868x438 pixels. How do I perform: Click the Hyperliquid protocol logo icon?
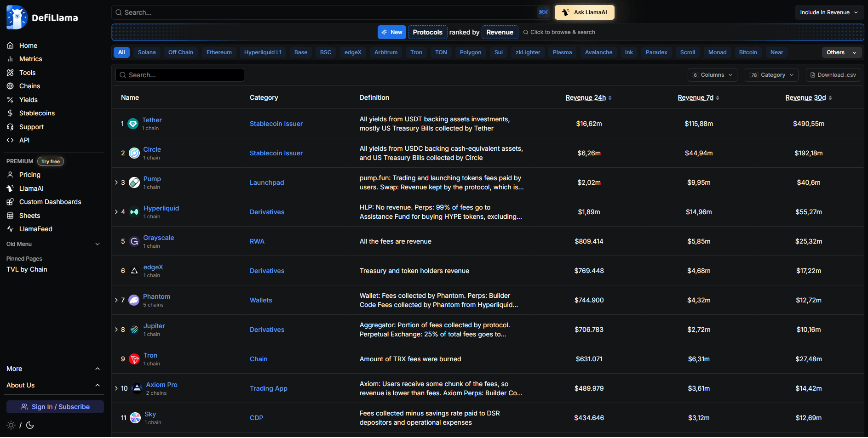134,212
